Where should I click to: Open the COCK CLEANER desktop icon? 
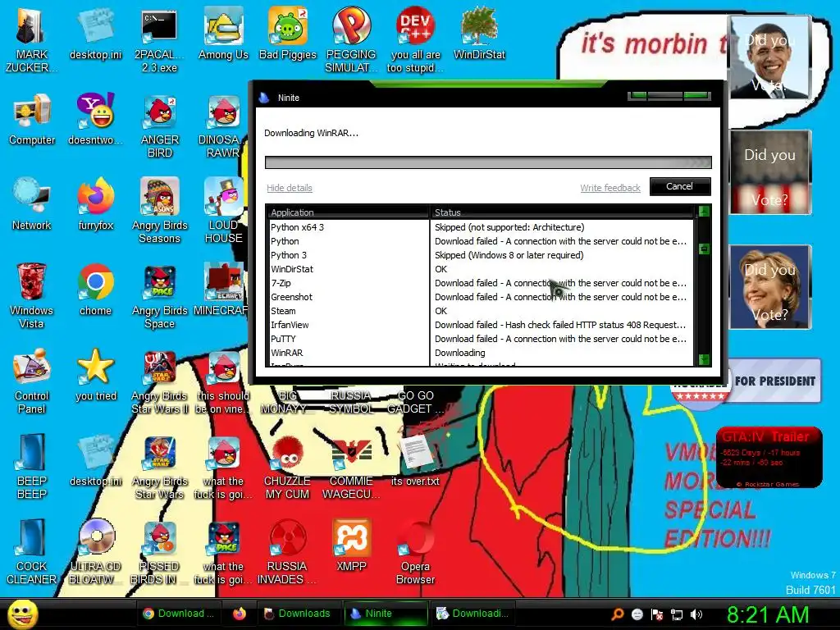pyautogui.click(x=31, y=552)
